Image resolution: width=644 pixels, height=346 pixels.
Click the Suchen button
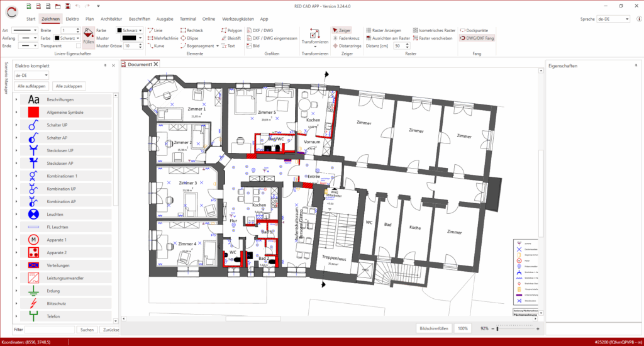click(x=87, y=330)
